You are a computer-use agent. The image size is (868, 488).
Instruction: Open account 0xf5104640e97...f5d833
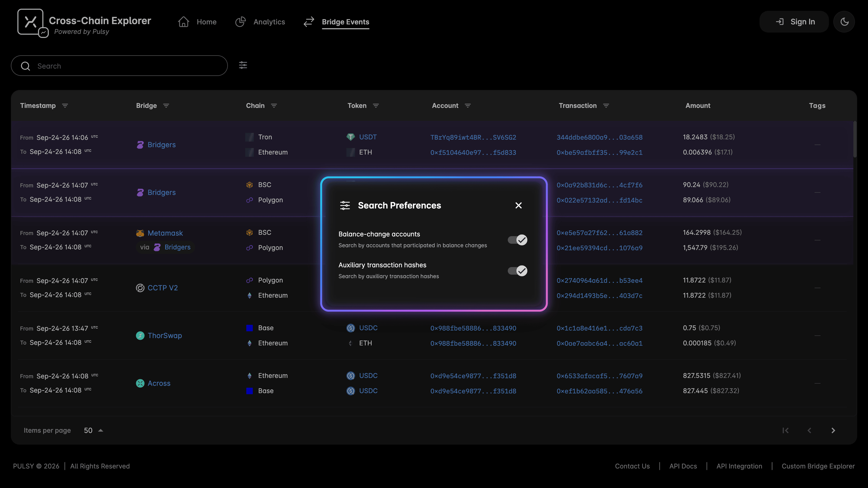coord(473,153)
